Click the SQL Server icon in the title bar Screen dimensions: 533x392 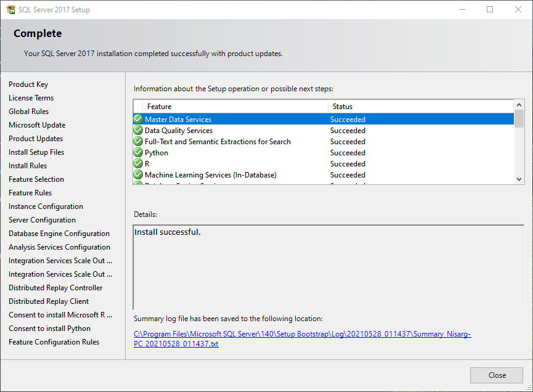click(10, 9)
